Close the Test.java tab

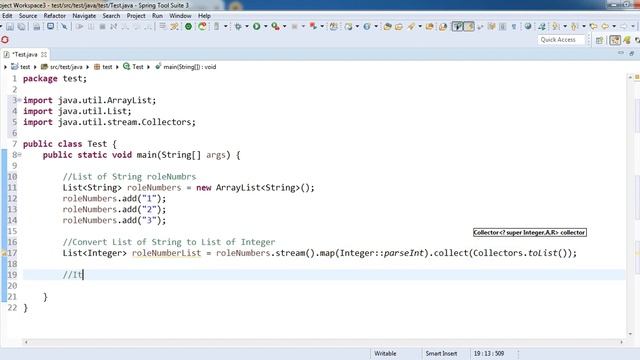click(x=44, y=54)
